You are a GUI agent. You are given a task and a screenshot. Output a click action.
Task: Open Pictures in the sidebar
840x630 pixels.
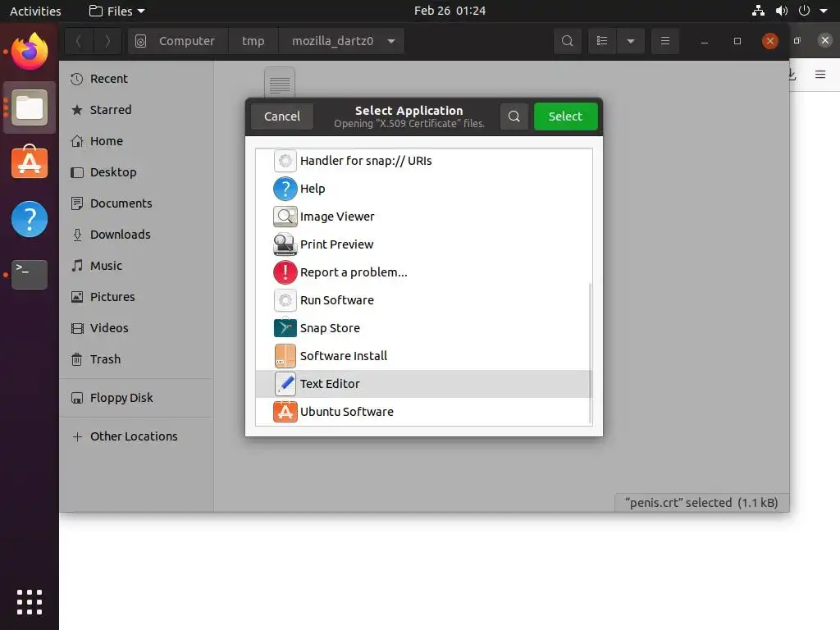[x=137, y=297]
